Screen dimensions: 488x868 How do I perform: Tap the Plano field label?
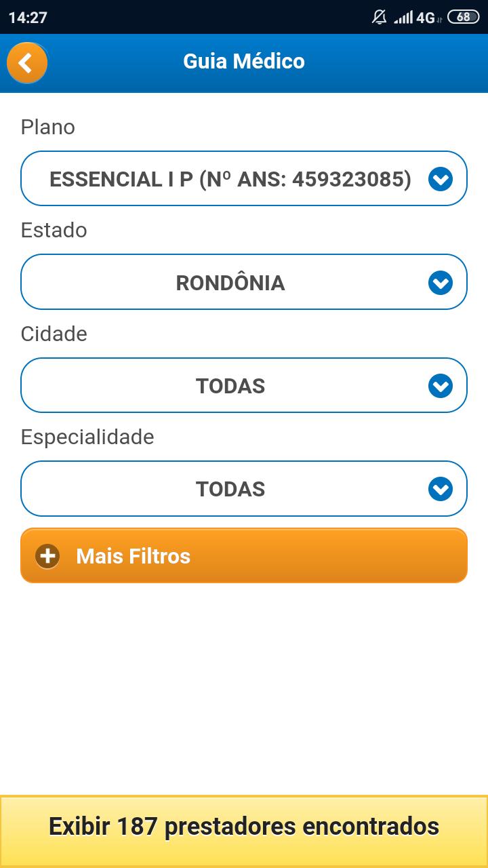point(48,127)
